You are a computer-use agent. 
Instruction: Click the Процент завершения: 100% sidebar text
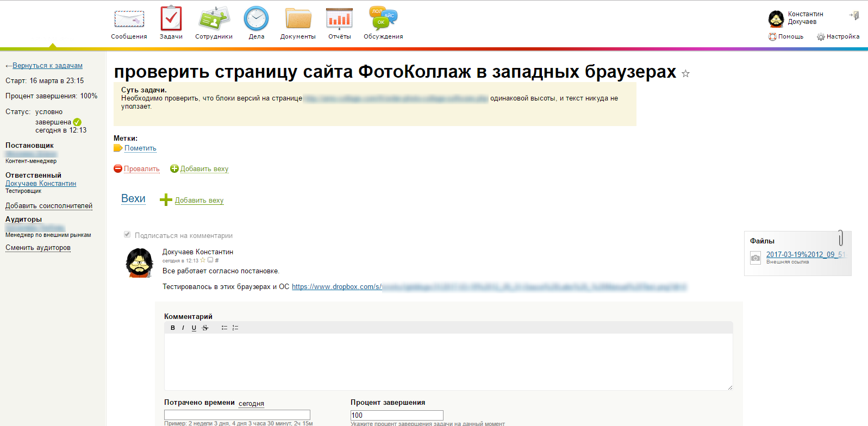52,96
